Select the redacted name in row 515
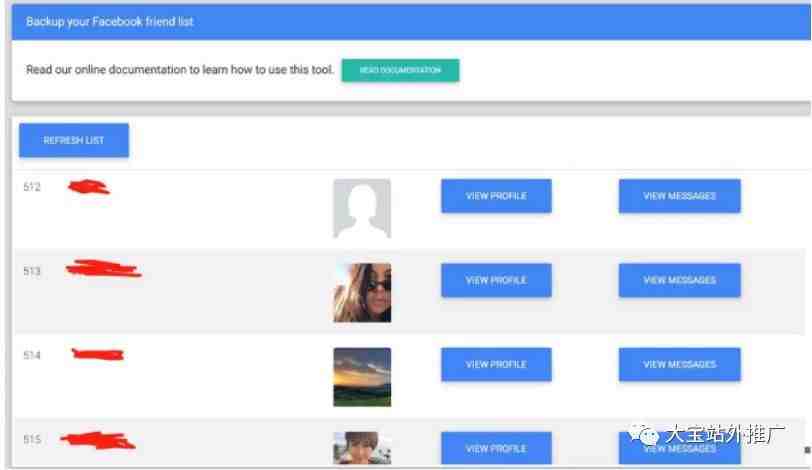This screenshot has width=812, height=470. pyautogui.click(x=98, y=440)
